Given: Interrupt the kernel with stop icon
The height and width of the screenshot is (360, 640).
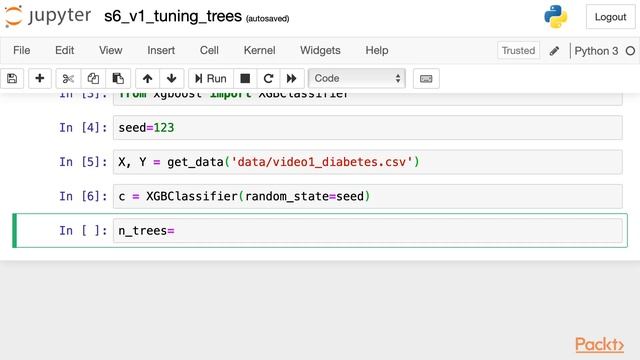Looking at the screenshot, I should click(x=245, y=78).
